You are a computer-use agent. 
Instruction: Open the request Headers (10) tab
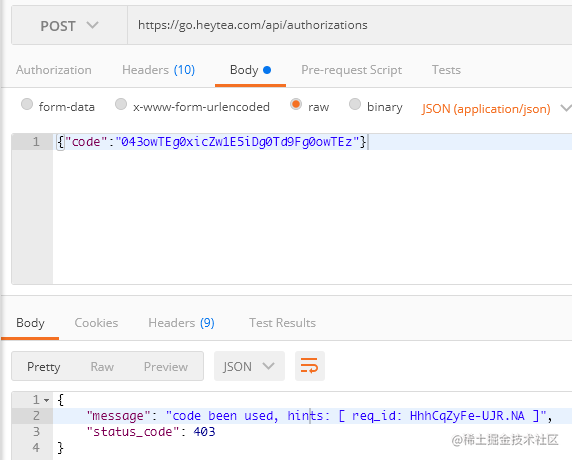pyautogui.click(x=158, y=70)
